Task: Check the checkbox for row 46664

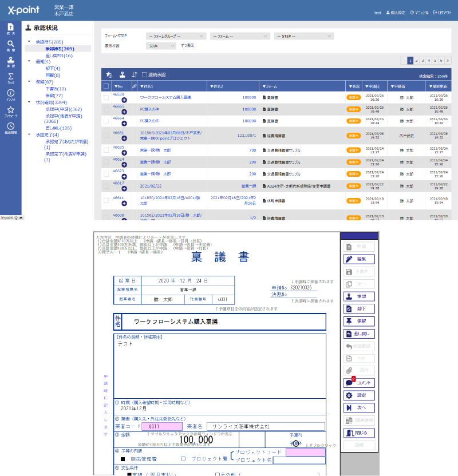Action: click(106, 121)
